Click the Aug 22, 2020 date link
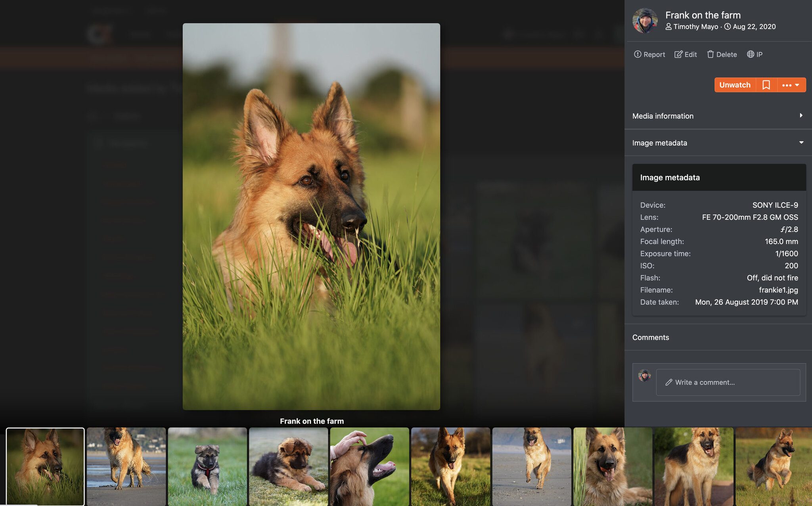This screenshot has width=812, height=506. click(754, 27)
